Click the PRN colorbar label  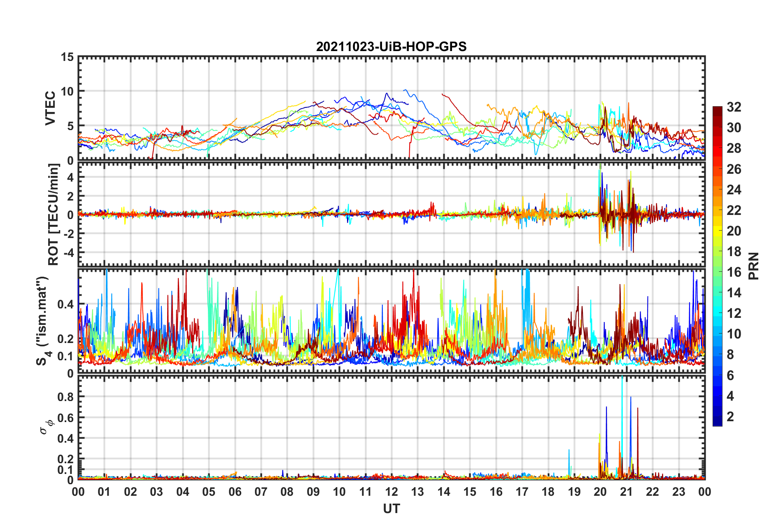[754, 266]
